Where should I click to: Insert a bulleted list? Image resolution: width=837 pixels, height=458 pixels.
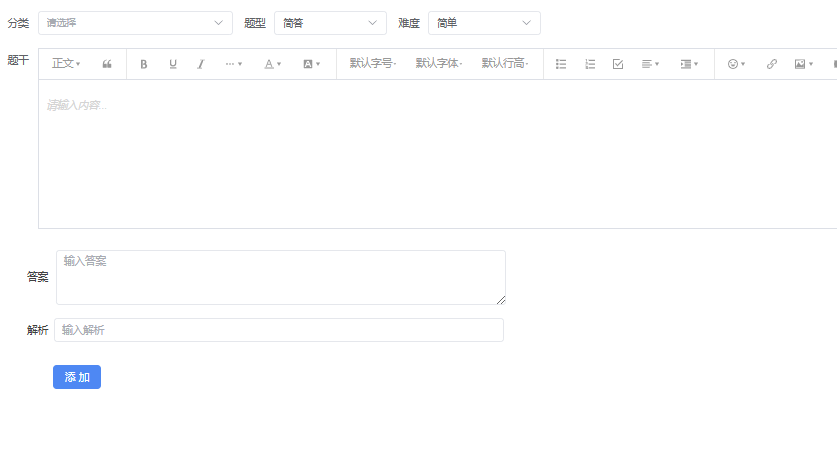pos(561,64)
